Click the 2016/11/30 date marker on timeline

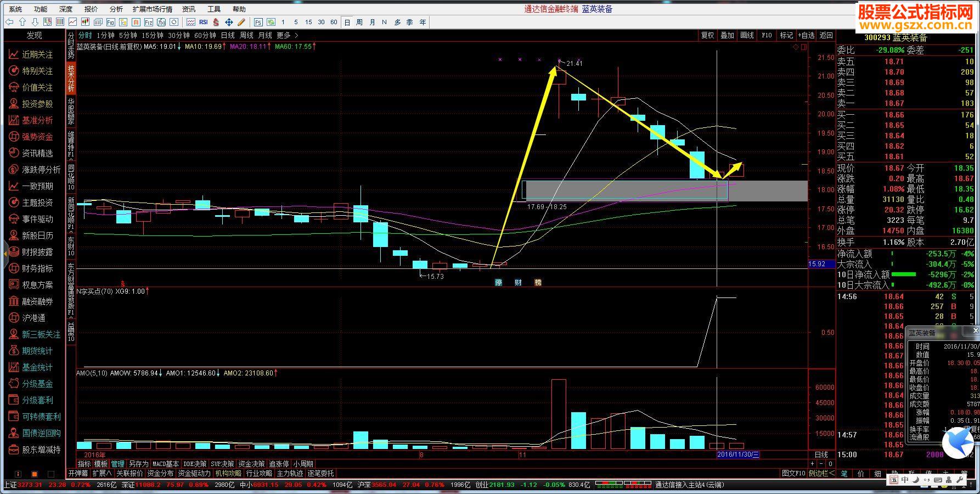pos(738,454)
